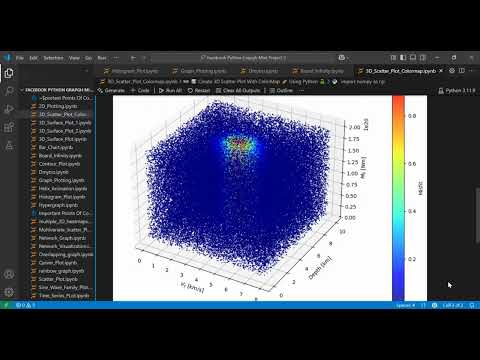Open the Run menu
This screenshot has height=360, width=480.
pyautogui.click(x=102, y=58)
